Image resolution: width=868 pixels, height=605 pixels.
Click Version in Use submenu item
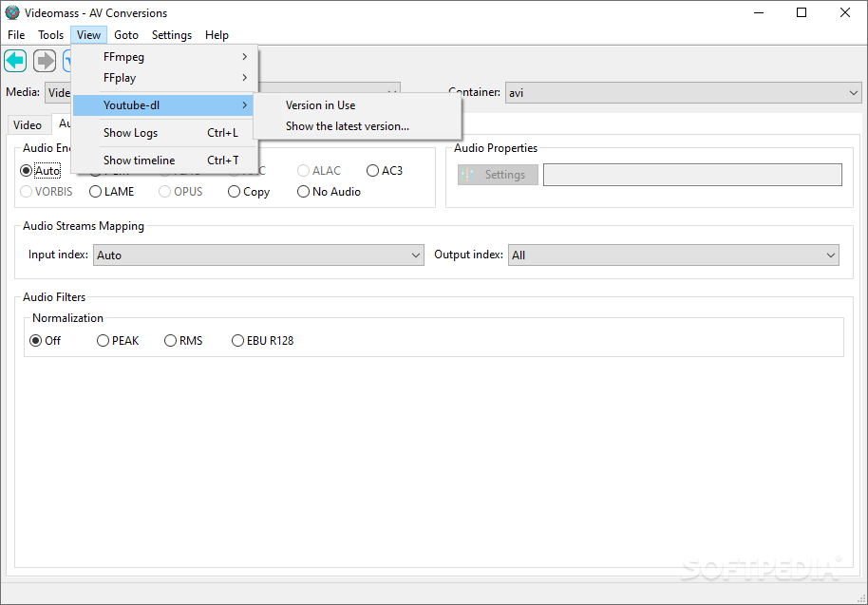tap(357, 105)
